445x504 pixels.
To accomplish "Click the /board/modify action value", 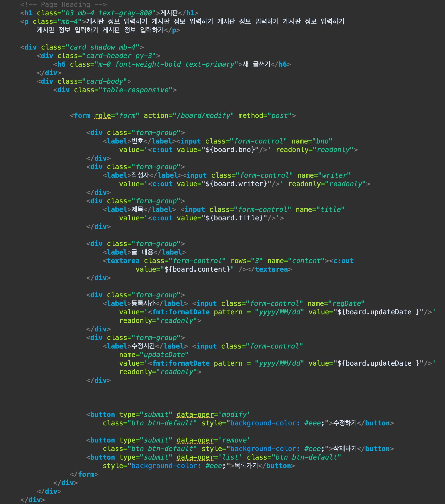I will 203,116.
